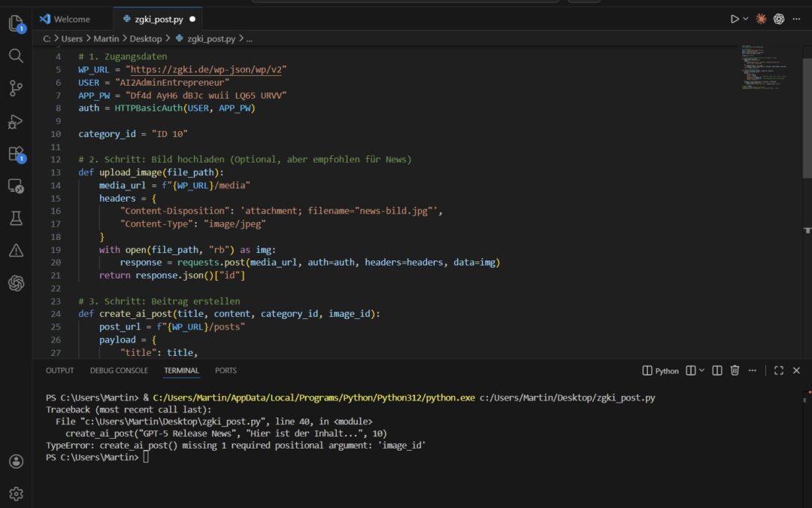Image resolution: width=812 pixels, height=508 pixels.
Task: Open the Remote Explorer view
Action: 17,186
